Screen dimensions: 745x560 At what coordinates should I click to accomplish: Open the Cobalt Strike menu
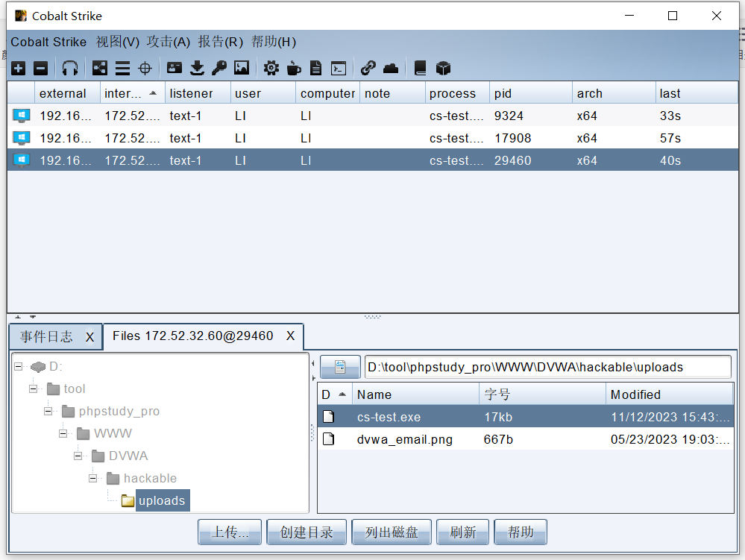tap(48, 42)
